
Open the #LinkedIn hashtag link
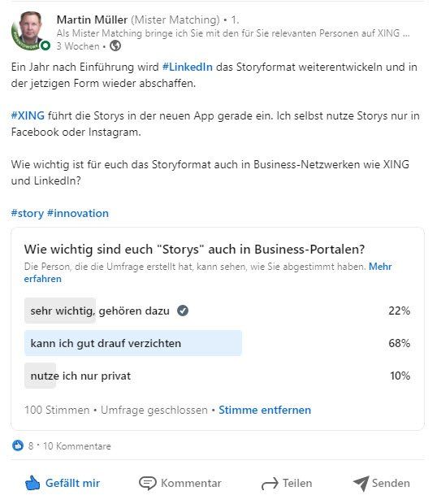pos(187,67)
